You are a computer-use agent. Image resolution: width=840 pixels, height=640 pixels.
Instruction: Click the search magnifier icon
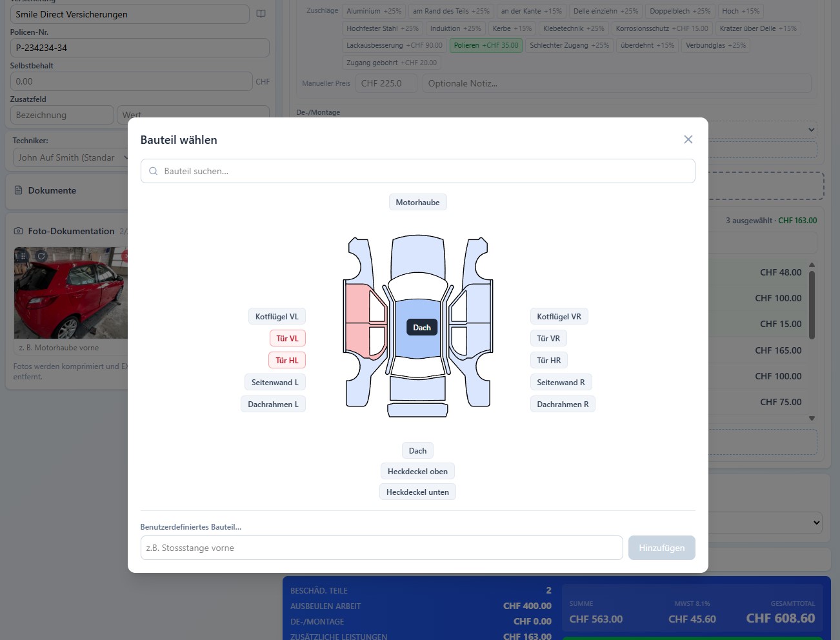click(x=153, y=171)
